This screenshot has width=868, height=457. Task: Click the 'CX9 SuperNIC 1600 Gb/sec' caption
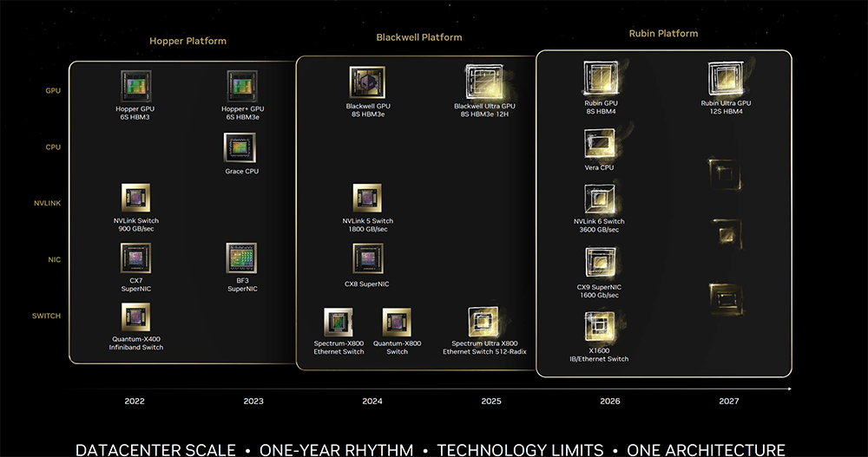[599, 291]
